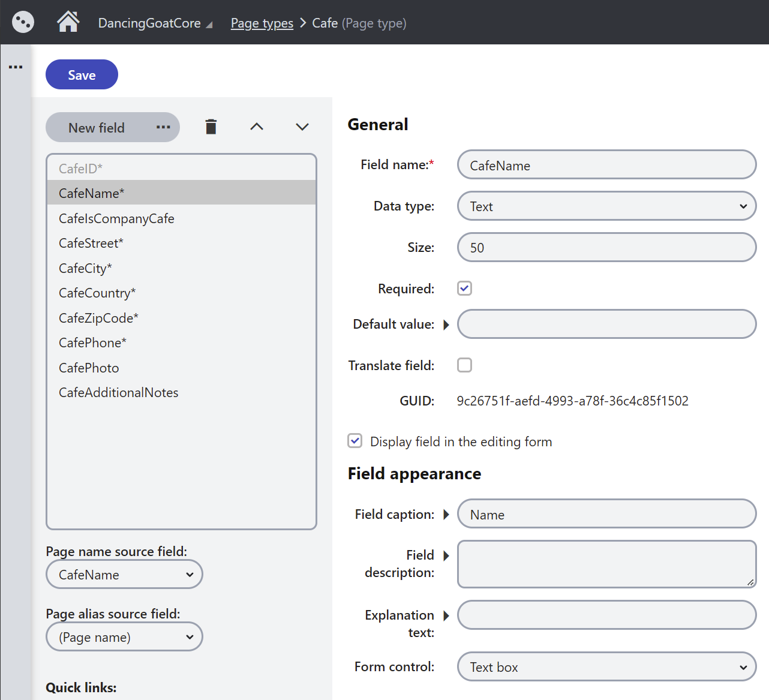This screenshot has height=700, width=769.
Task: Click the Field description textarea
Action: click(606, 564)
